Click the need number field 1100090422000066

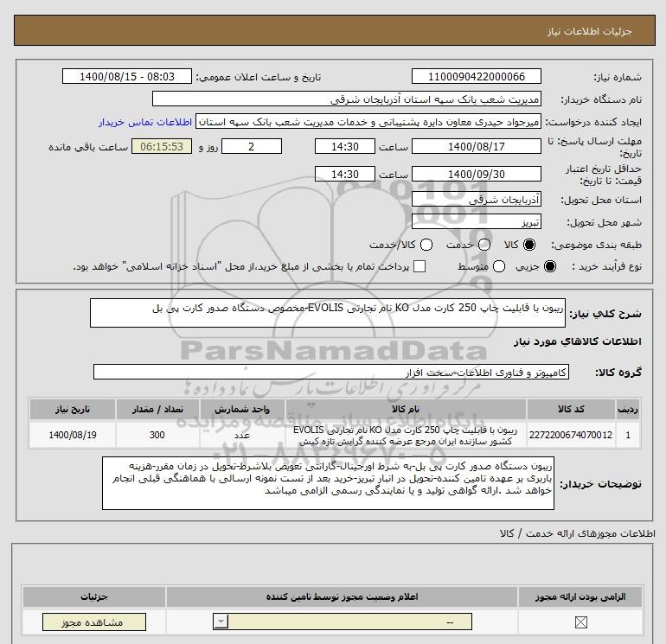coord(476,76)
